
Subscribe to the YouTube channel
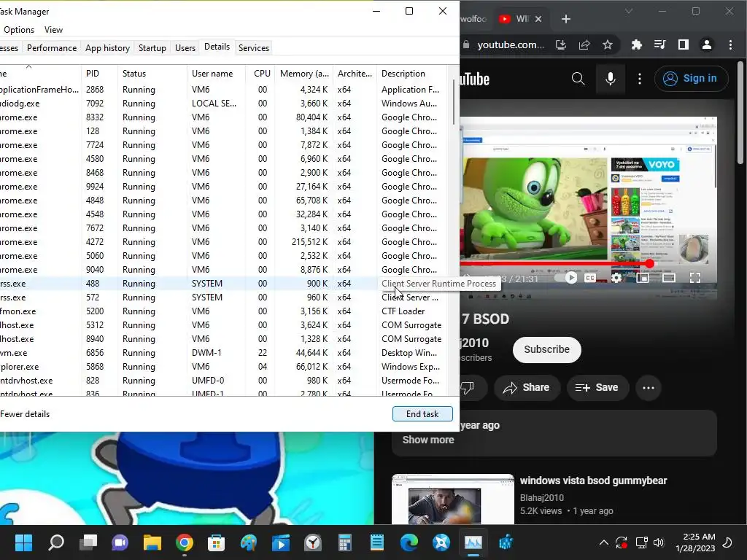coord(547,349)
